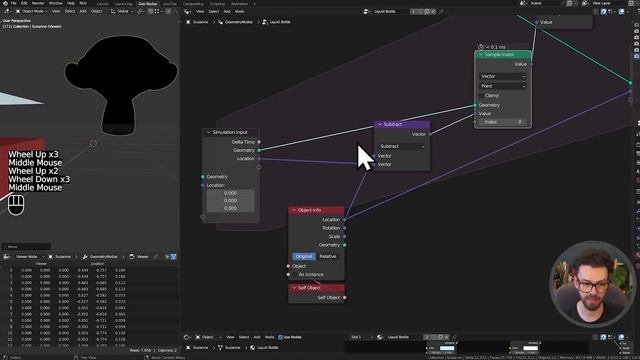
Task: Open the File menu
Action: click(x=13, y=3)
